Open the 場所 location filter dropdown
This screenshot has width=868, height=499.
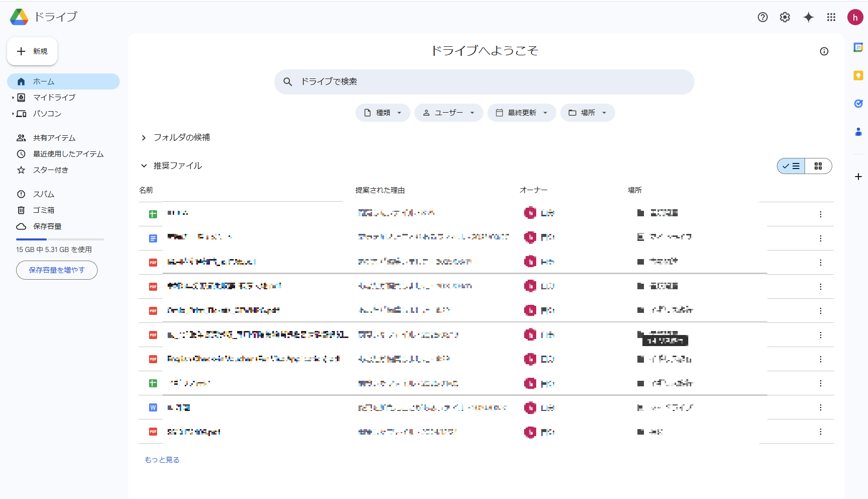pyautogui.click(x=588, y=113)
